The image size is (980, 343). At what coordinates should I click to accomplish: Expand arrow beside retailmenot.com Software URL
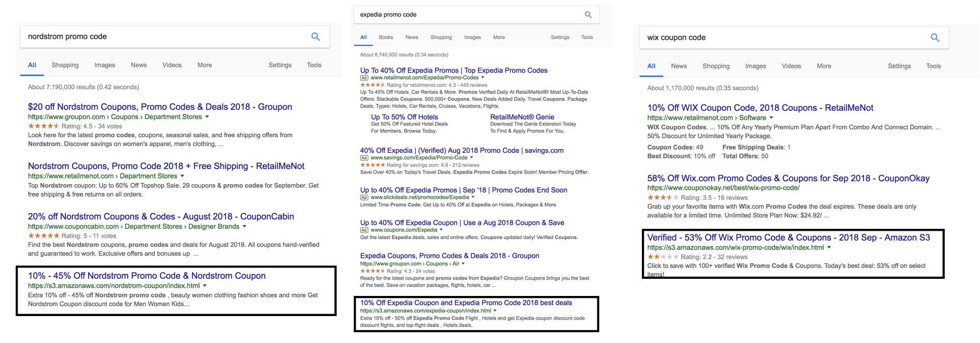(x=771, y=118)
